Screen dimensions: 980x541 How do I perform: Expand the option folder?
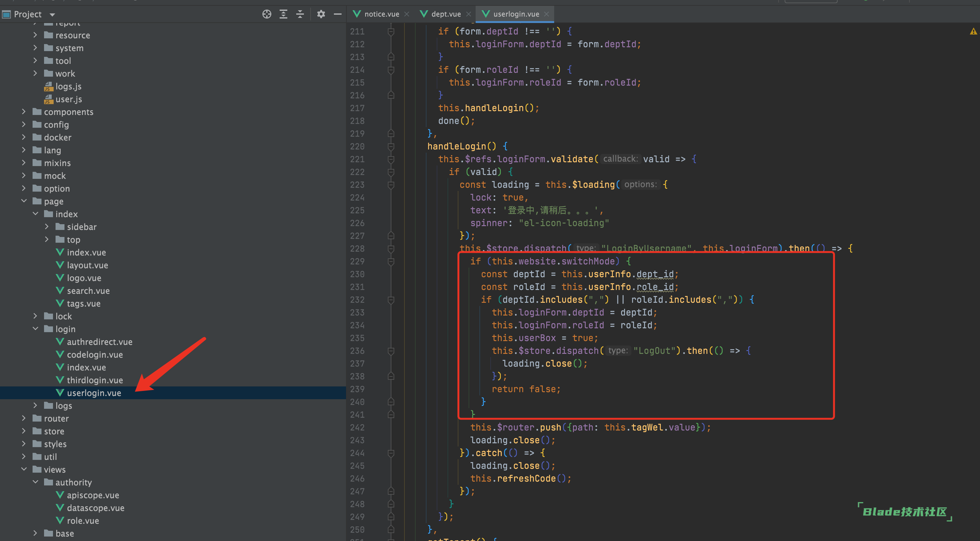(x=24, y=188)
